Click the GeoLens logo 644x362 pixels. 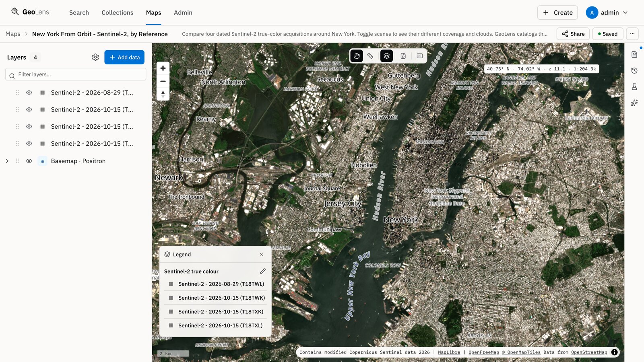(30, 12)
